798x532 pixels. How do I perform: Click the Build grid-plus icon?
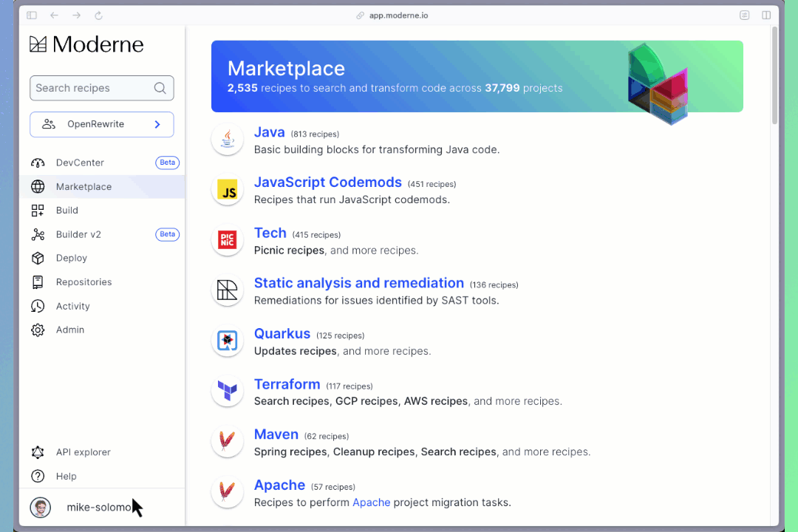(38, 211)
